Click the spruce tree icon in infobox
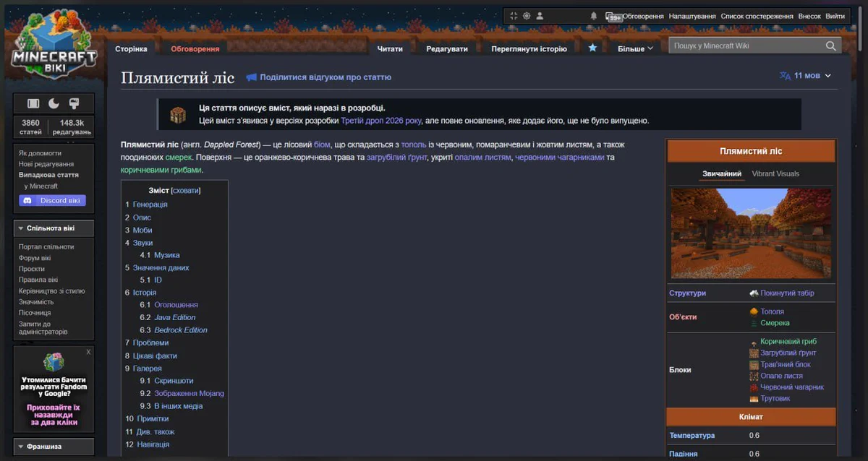 click(x=754, y=323)
